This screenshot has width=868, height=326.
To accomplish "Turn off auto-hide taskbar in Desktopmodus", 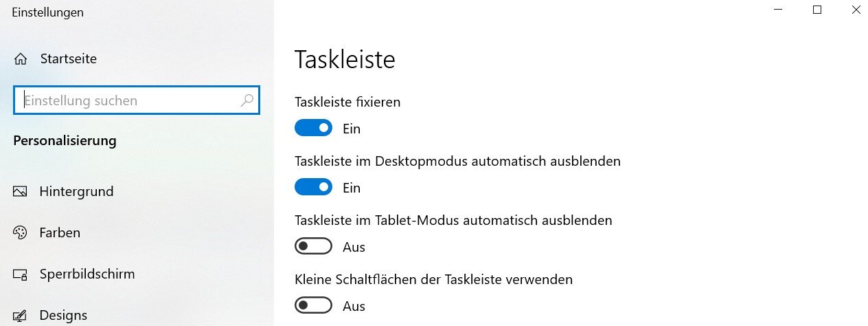I will (313, 187).
